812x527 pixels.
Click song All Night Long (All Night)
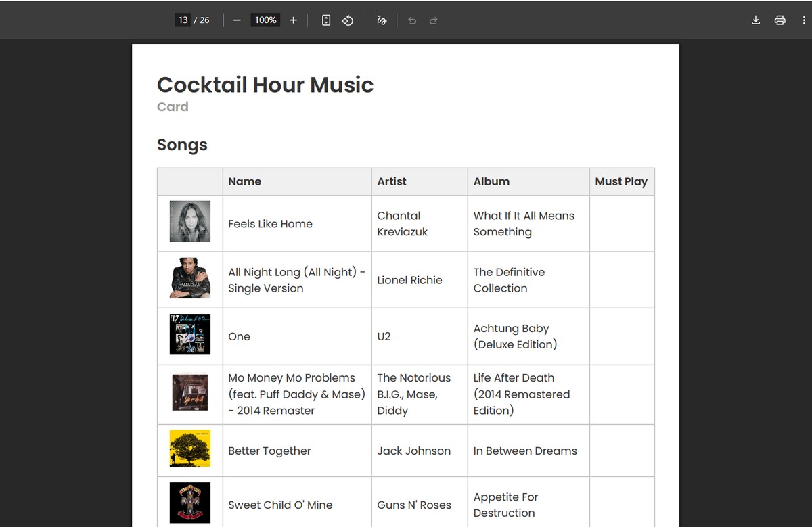tap(296, 280)
